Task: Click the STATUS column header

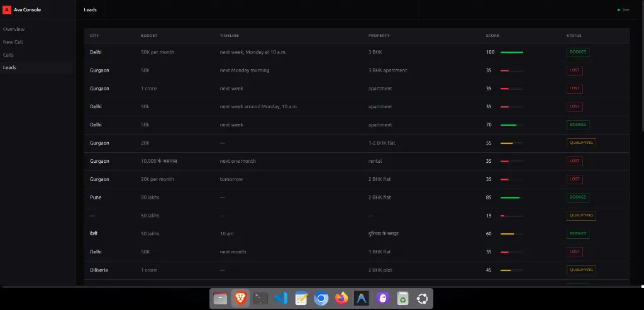Action: coord(574,36)
